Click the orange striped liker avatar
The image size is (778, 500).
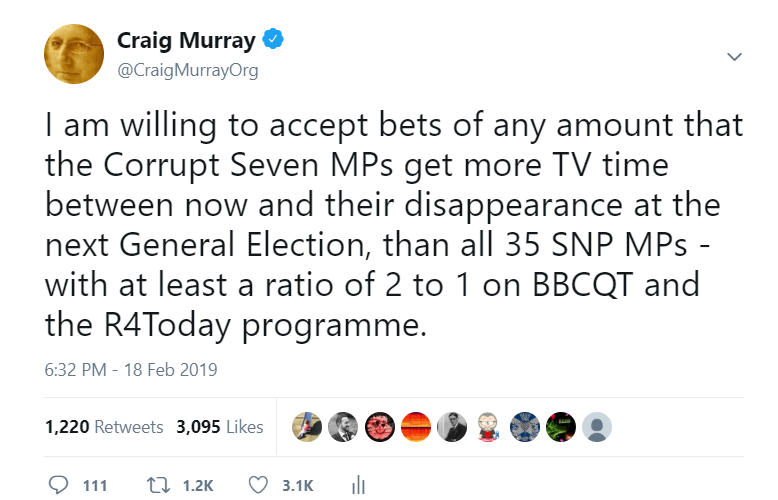coord(416,426)
